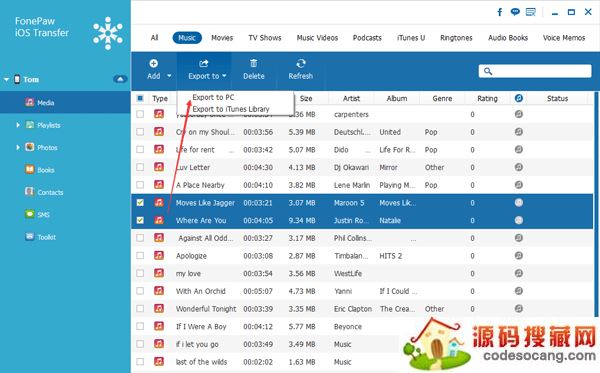Screen dimensions: 600x373
Task: Switch to the Audio Books tab
Action: tap(508, 37)
